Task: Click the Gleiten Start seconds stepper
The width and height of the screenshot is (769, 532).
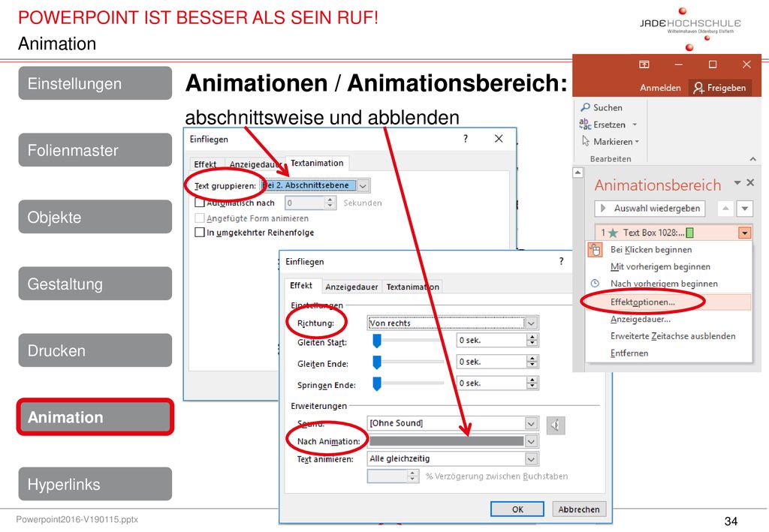Action: point(532,340)
